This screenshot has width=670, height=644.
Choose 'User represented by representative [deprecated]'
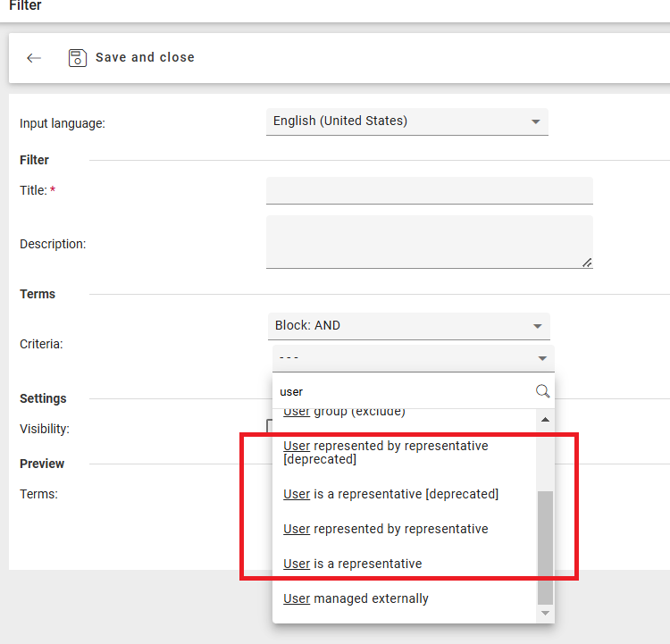[385, 452]
